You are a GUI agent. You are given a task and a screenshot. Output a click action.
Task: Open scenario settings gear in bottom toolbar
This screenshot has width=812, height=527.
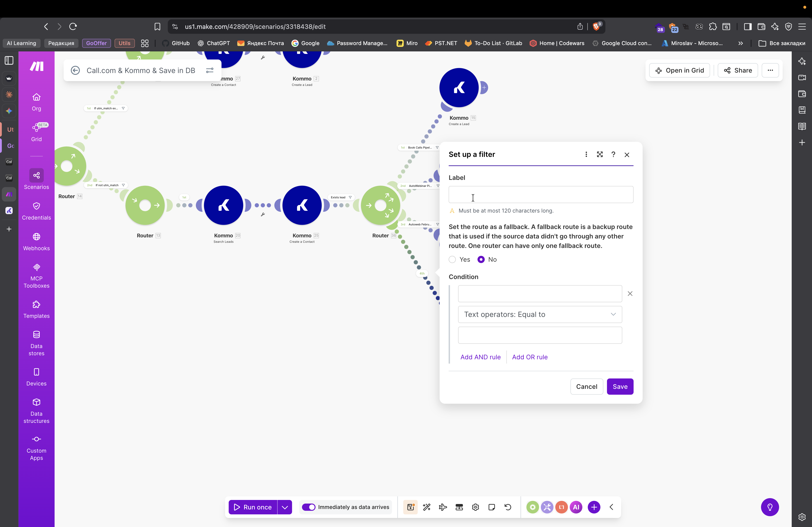[475, 507]
